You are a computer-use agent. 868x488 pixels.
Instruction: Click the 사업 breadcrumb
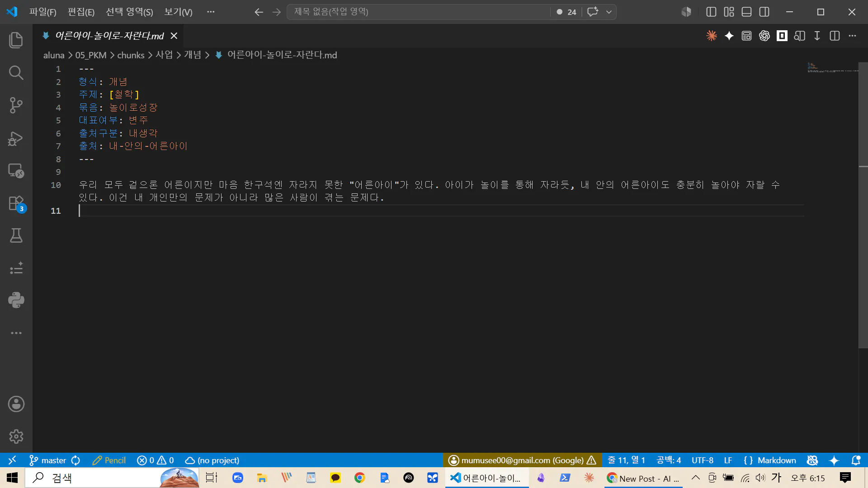coord(164,55)
